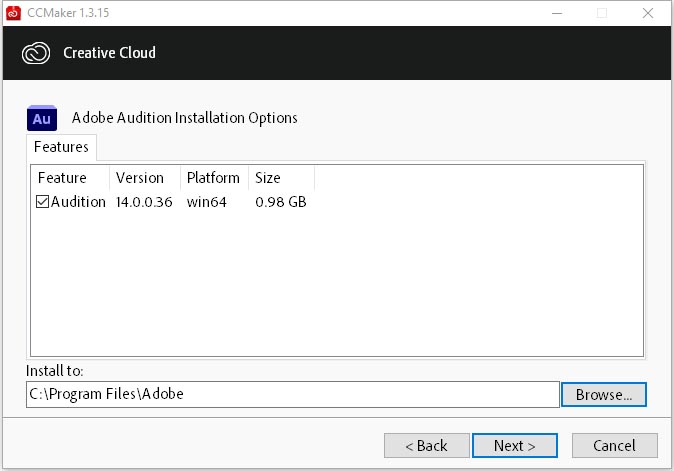Switch to the Features tab
Image resolution: width=674 pixels, height=471 pixels.
click(x=62, y=147)
